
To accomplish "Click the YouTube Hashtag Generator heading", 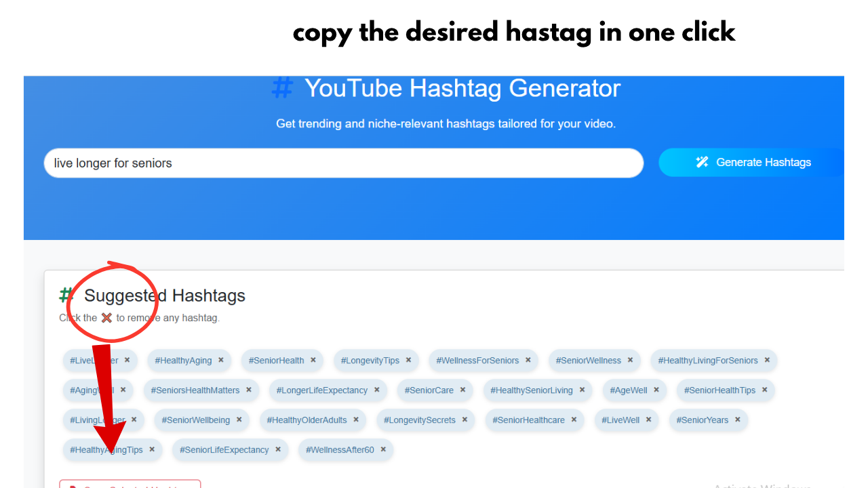I will click(x=462, y=89).
